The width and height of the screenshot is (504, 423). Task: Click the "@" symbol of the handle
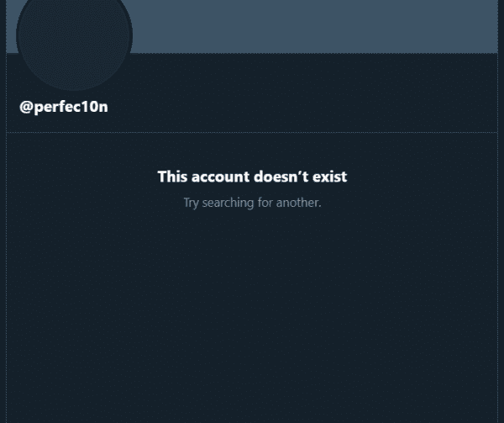pyautogui.click(x=26, y=107)
